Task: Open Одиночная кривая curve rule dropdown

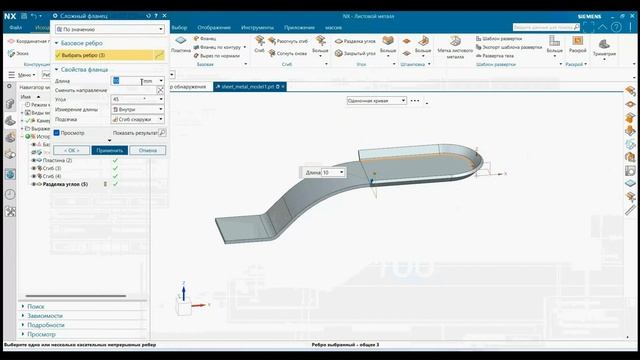Action: [376, 100]
